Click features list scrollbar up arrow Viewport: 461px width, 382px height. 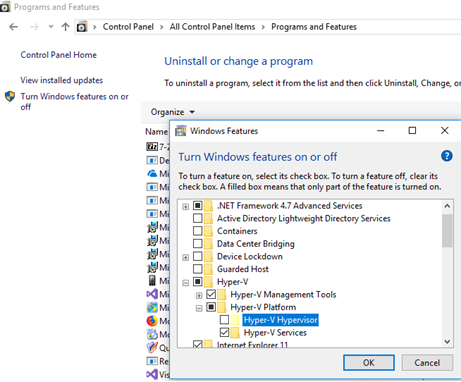point(447,206)
